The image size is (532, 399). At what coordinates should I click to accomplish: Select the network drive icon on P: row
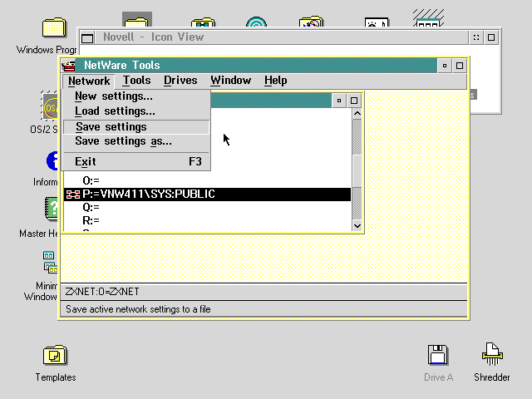click(73, 195)
